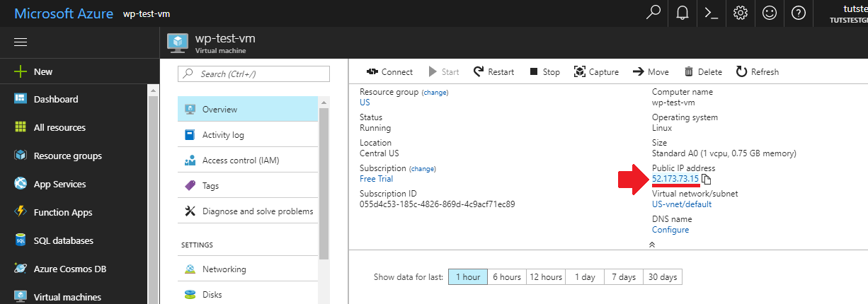Click the Standard A0 size text
Viewport: 868px width, 304px height.
724,153
